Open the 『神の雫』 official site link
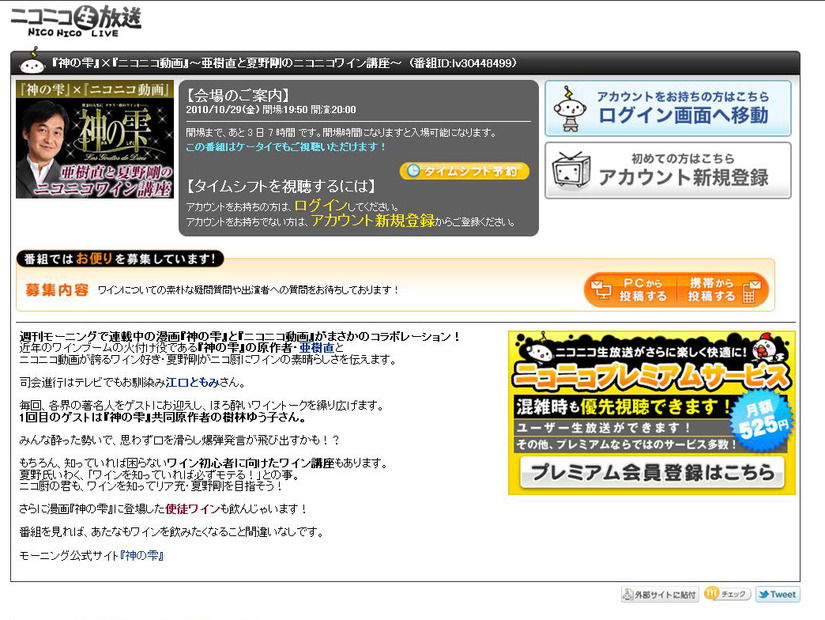This screenshot has height=620, width=825. 142,555
